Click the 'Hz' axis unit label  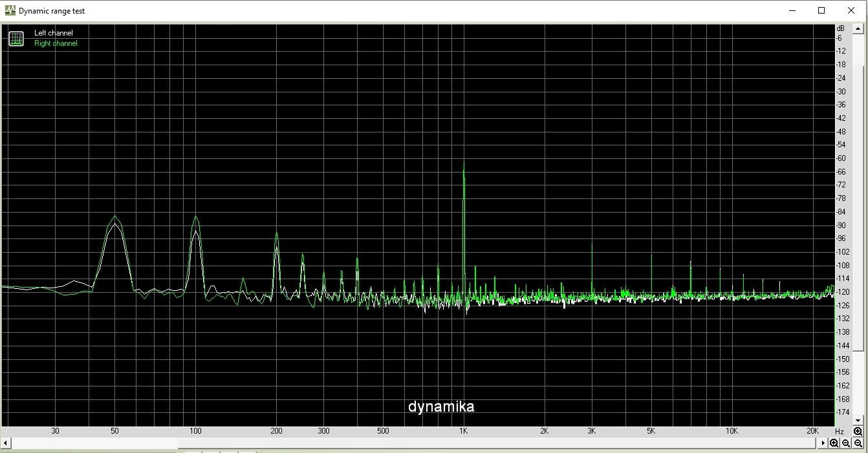tap(839, 431)
